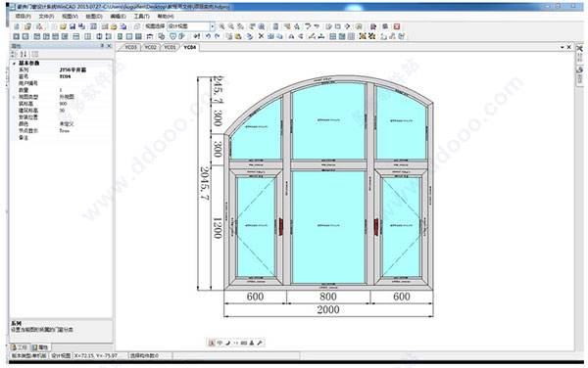
Task: Open the 设计视图 view selection dropdown
Action: click(x=213, y=26)
